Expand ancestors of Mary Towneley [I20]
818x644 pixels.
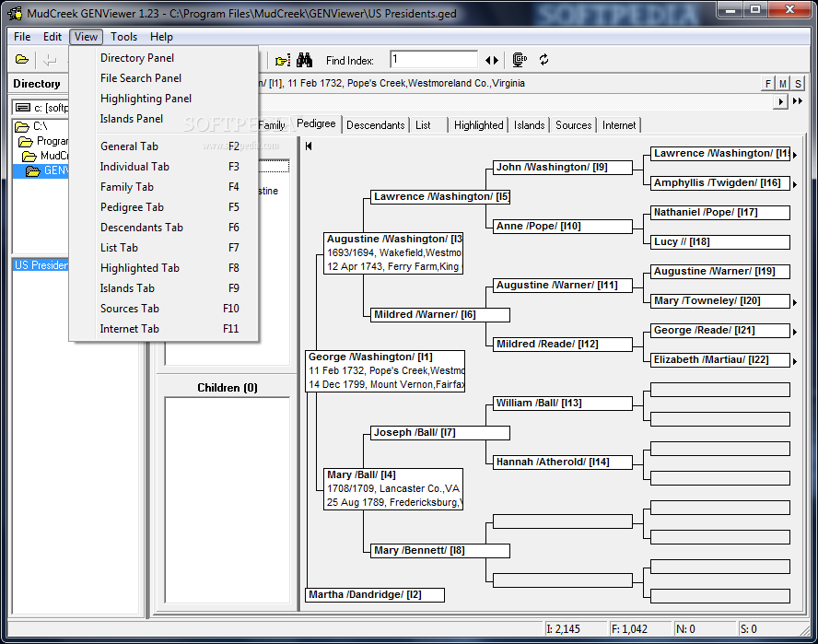(795, 302)
